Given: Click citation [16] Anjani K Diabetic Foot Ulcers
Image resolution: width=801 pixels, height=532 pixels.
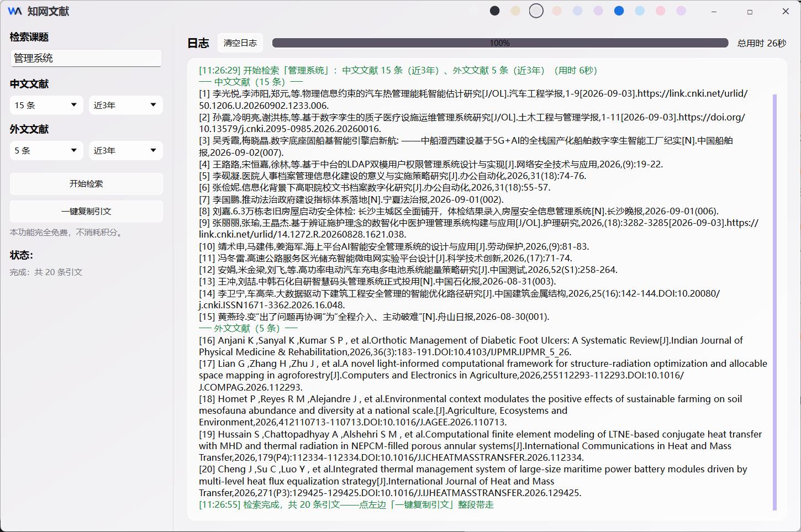Looking at the screenshot, I should point(471,346).
